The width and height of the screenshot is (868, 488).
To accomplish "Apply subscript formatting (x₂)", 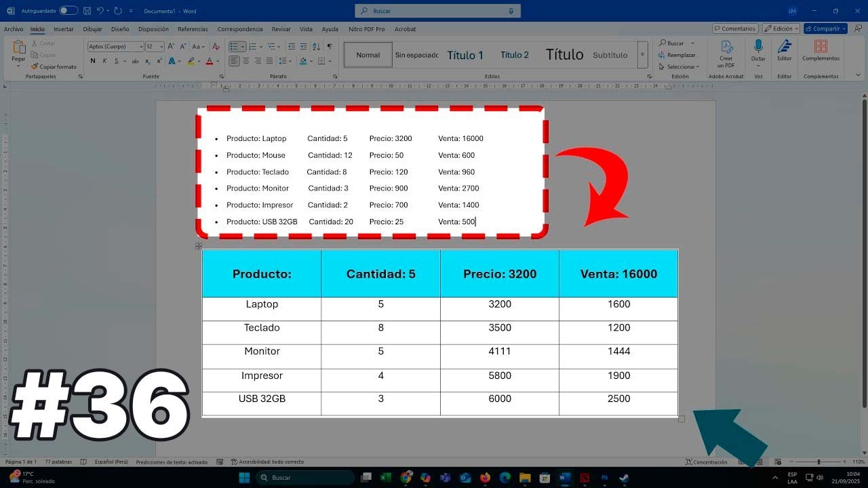I will tap(146, 61).
